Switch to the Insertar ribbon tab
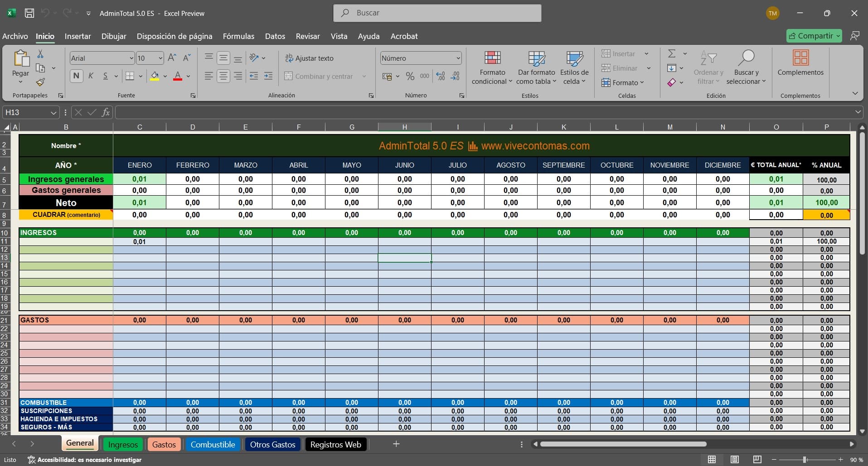 (x=78, y=36)
